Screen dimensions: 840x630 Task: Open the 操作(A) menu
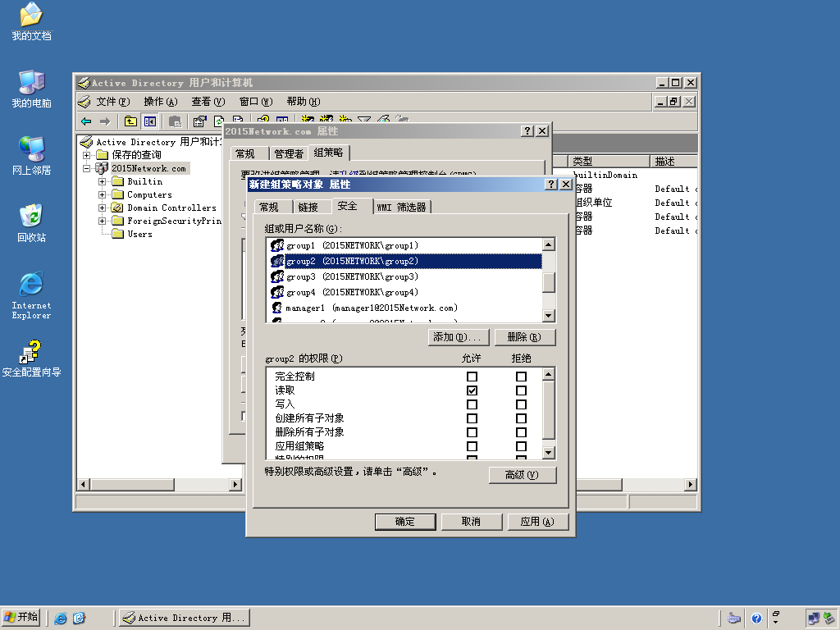click(160, 102)
